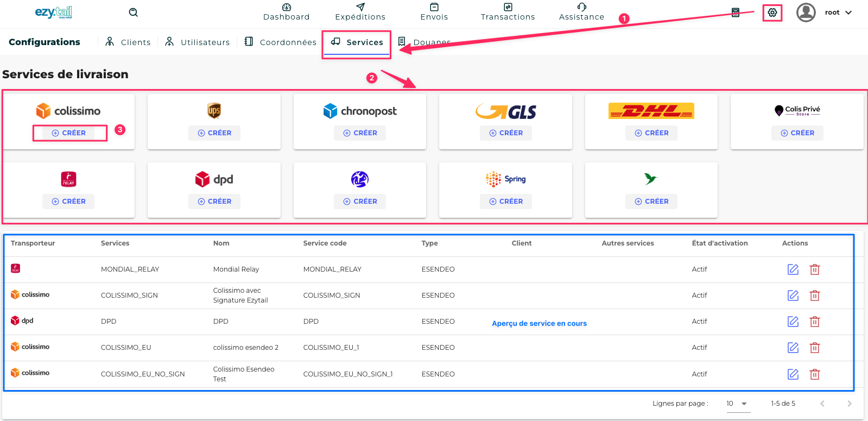Image resolution: width=868 pixels, height=421 pixels.
Task: Open the search magnifier icon
Action: point(133,12)
